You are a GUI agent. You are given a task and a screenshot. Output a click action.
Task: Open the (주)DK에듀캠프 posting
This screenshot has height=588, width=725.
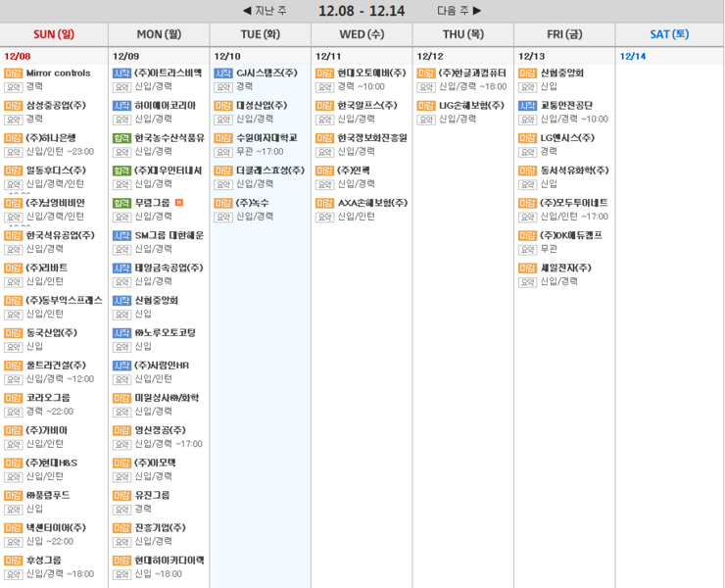[571, 235]
